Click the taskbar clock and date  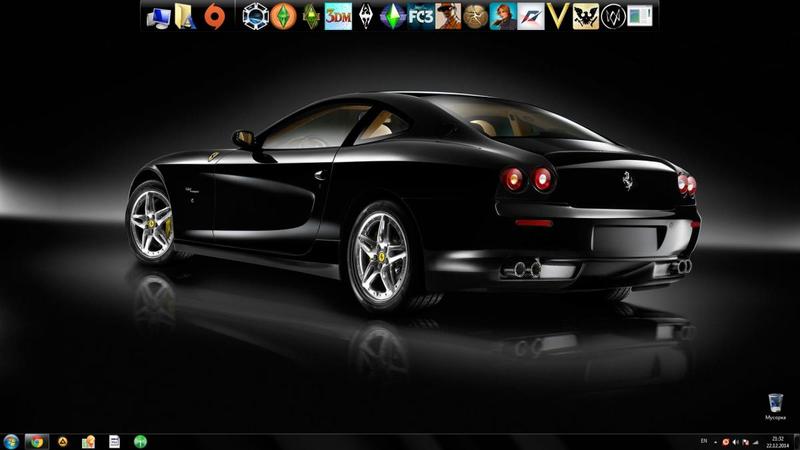tap(778, 441)
